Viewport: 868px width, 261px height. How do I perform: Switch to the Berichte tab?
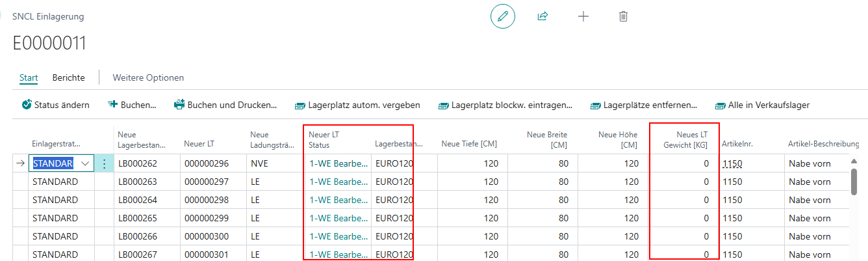[69, 77]
